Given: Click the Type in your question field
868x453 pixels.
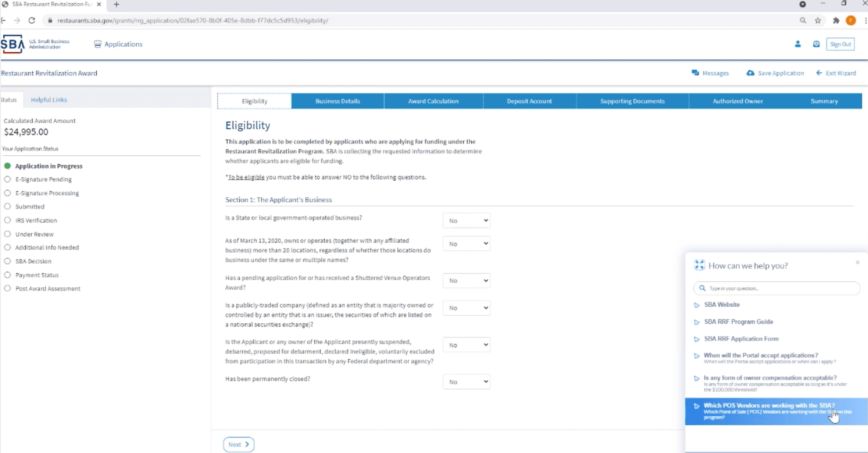Looking at the screenshot, I should pos(777,288).
